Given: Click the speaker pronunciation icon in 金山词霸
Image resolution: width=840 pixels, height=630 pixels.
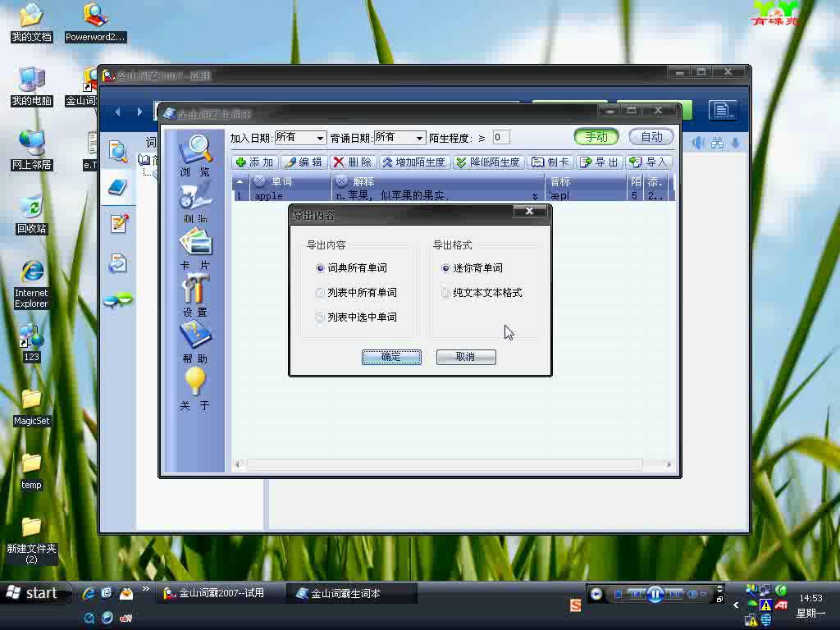Looking at the screenshot, I should click(698, 143).
